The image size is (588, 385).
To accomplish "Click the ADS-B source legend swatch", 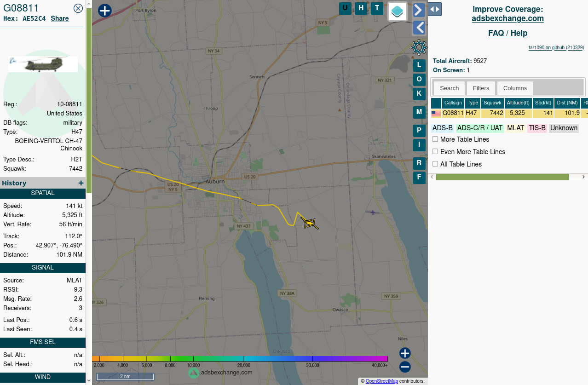I will pos(443,128).
